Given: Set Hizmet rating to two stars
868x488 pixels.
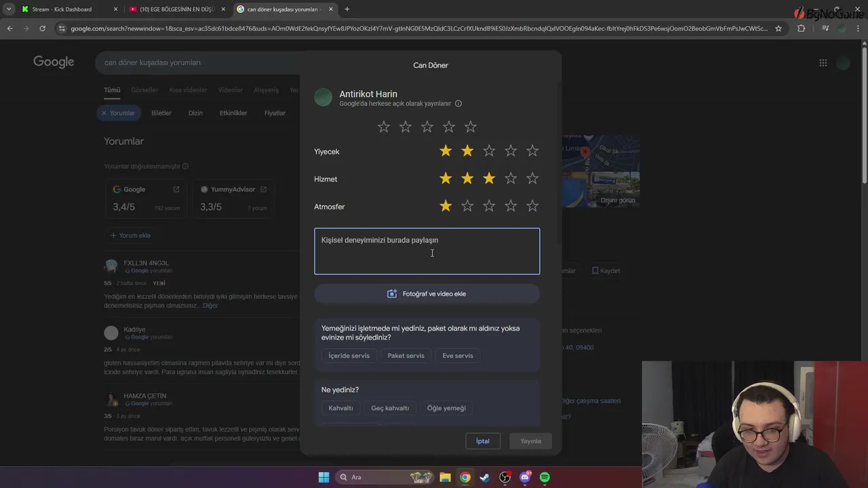Looking at the screenshot, I should pyautogui.click(x=467, y=179).
